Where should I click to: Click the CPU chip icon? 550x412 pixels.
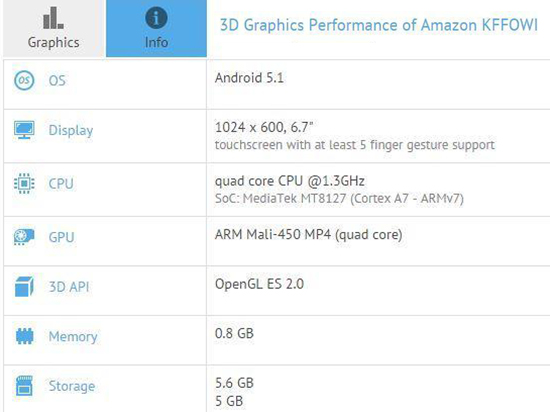[x=24, y=183]
